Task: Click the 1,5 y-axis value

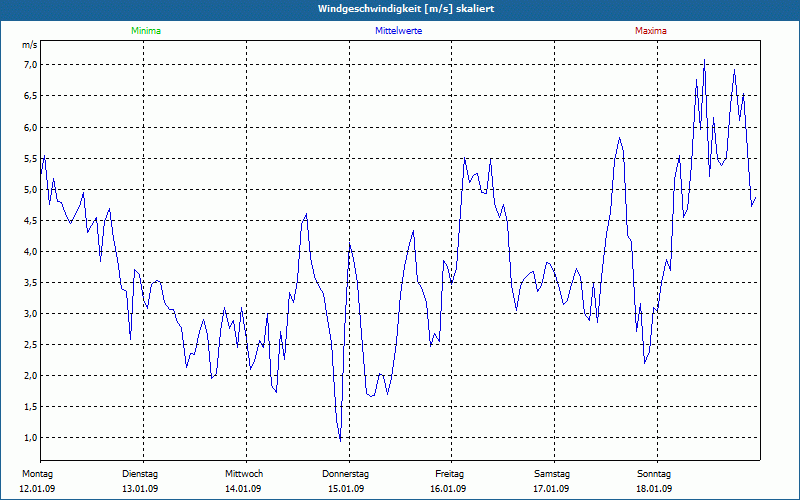Action: [x=31, y=407]
